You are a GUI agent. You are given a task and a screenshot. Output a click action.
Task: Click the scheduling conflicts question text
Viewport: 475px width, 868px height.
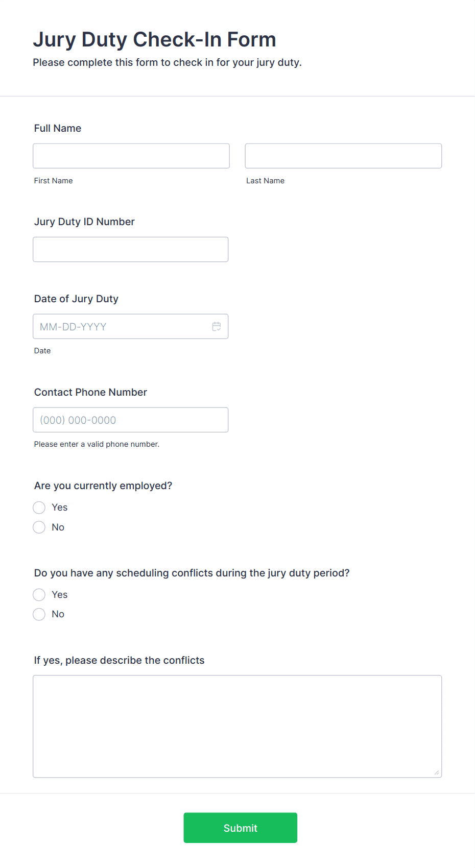[x=192, y=573]
